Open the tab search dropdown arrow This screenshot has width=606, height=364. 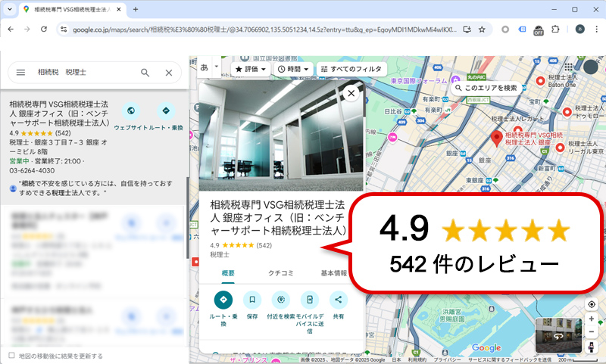tap(9, 9)
